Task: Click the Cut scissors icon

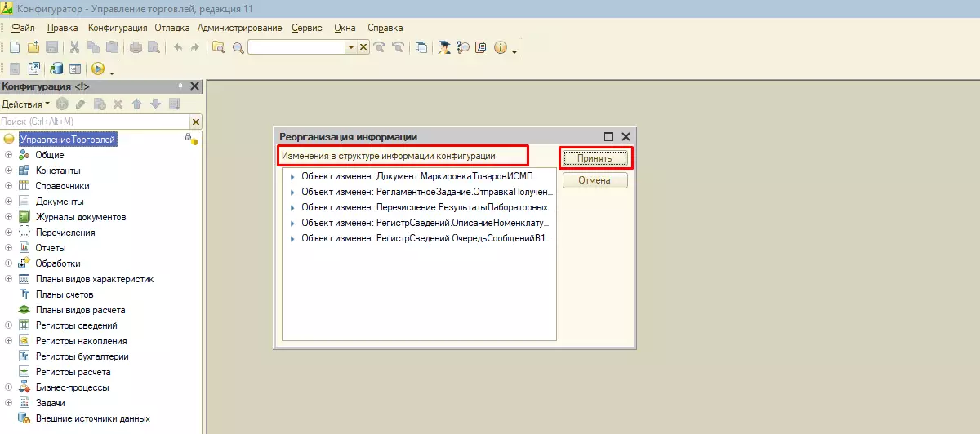Action: 75,48
